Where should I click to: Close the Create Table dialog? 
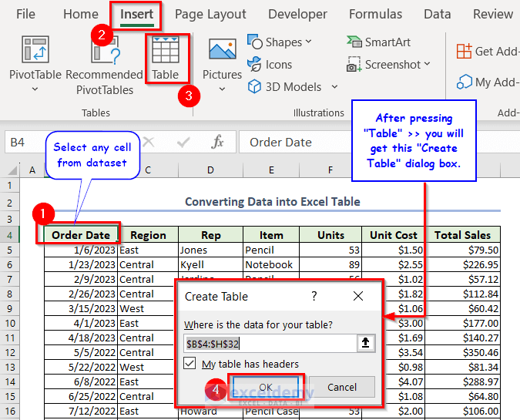(x=358, y=296)
